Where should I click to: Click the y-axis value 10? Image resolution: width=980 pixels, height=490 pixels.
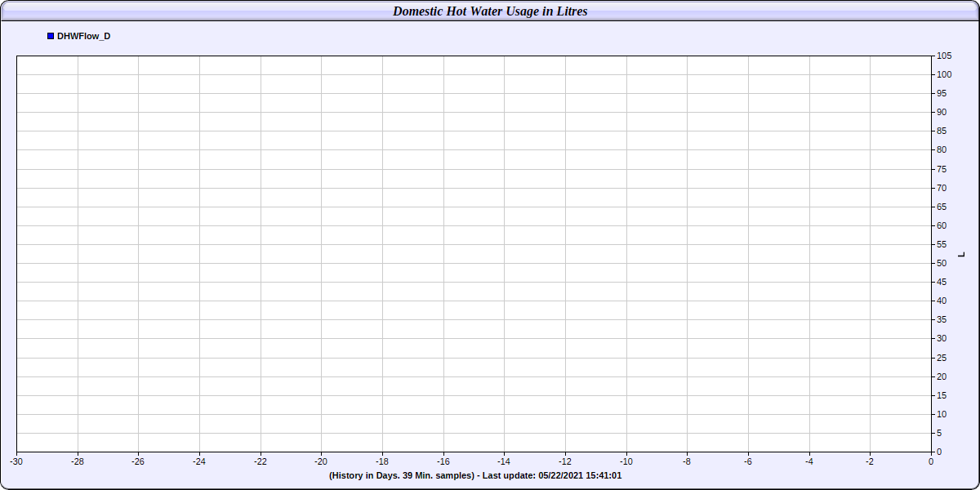click(942, 414)
